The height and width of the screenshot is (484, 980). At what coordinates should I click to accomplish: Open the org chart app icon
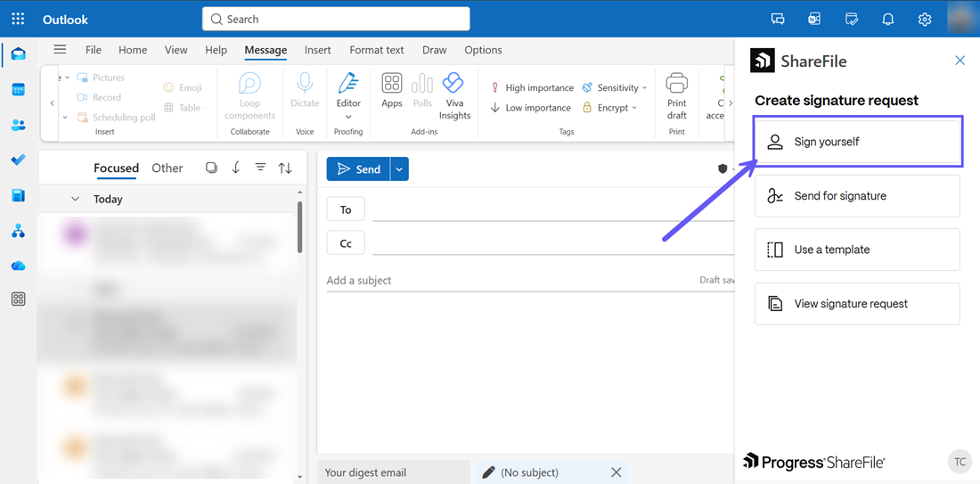pyautogui.click(x=18, y=232)
